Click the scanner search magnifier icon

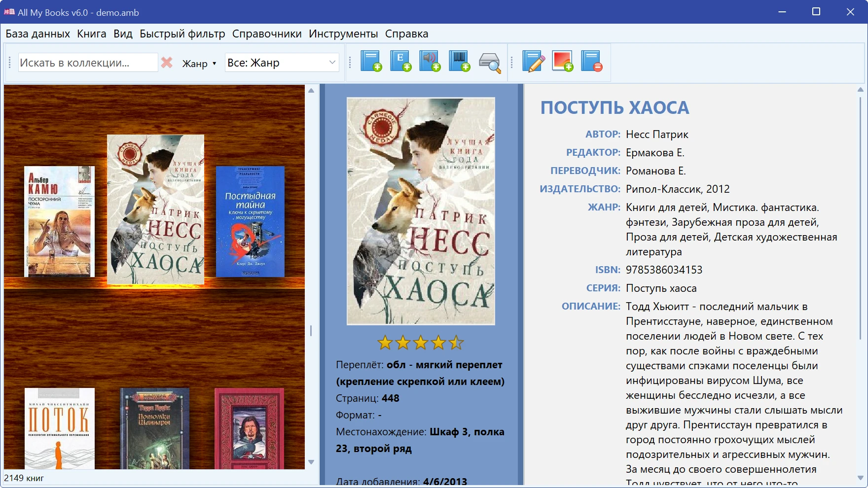point(490,63)
